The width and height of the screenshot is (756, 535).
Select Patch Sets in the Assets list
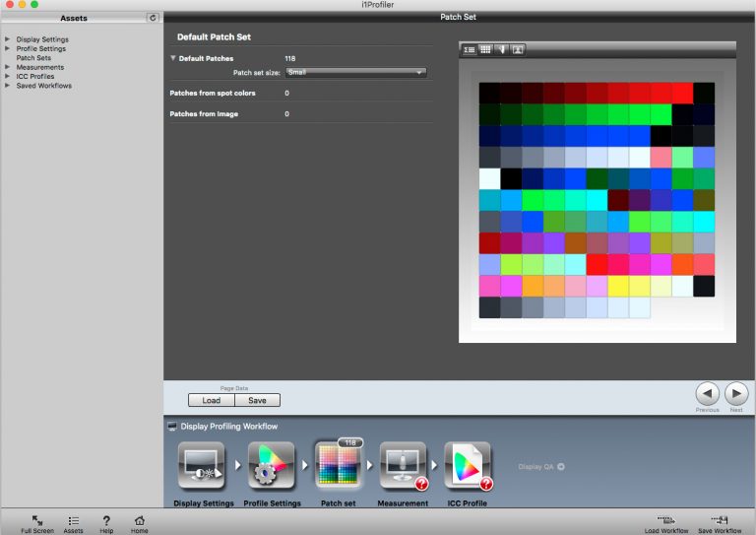coord(33,57)
